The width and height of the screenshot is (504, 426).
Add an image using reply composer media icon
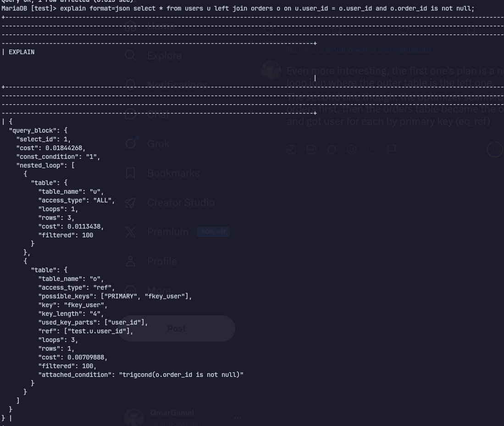(291, 150)
